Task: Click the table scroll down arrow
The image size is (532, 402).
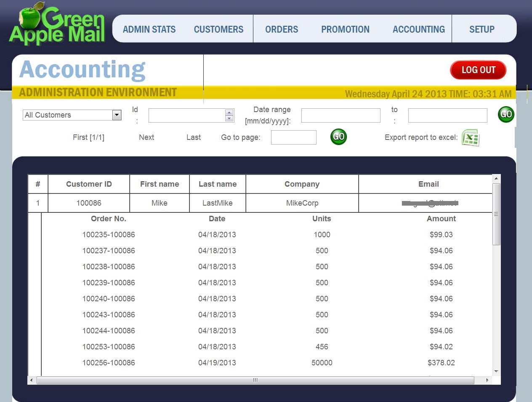Action: click(x=496, y=371)
